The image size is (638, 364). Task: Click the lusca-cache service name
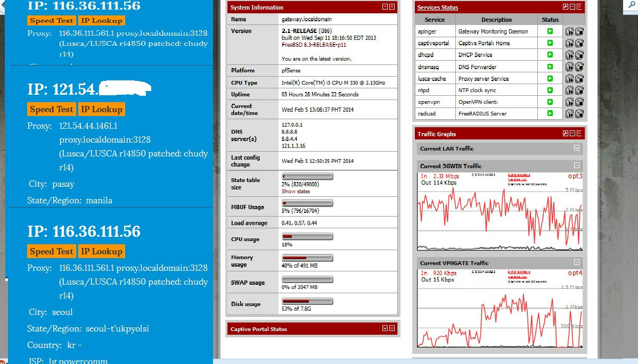tap(432, 78)
